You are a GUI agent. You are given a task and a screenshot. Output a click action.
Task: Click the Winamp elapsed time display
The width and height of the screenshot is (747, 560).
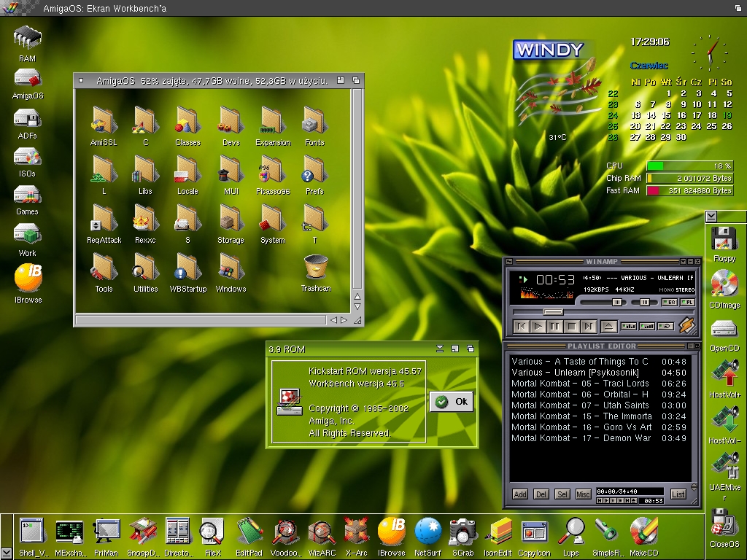tap(555, 279)
